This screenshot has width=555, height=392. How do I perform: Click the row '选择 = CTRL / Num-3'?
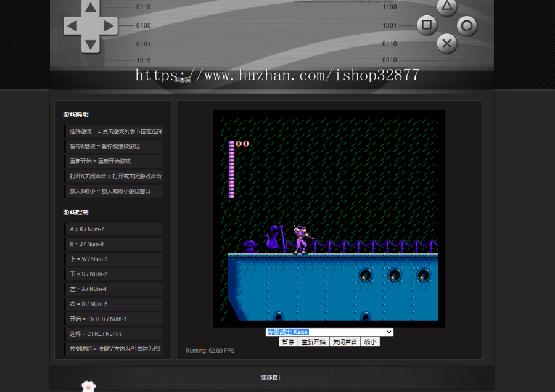coord(113,334)
